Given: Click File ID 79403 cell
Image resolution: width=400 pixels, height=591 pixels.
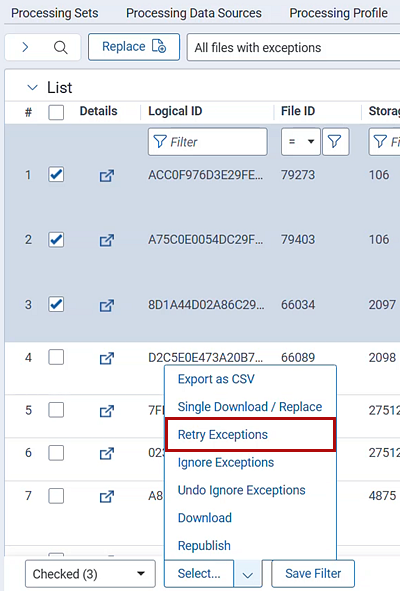Looking at the screenshot, I should 298,240.
